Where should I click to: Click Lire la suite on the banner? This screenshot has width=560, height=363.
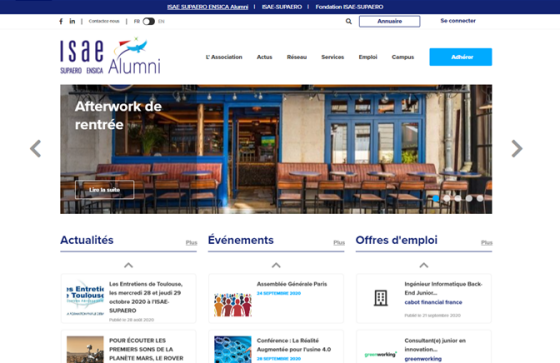[105, 190]
